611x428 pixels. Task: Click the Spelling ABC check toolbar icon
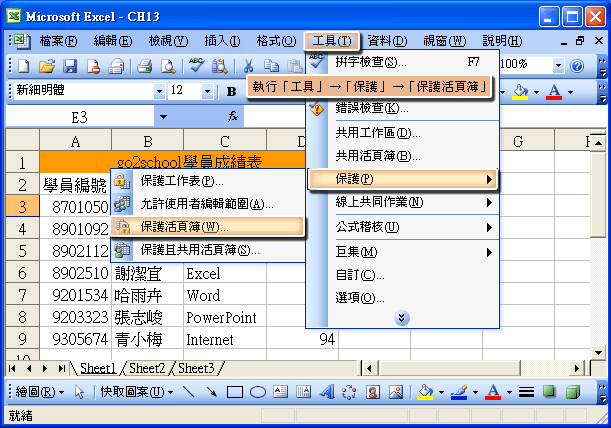tap(197, 65)
